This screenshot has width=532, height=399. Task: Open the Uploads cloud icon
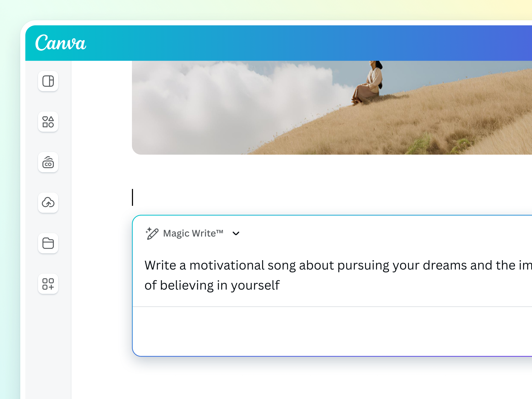pos(48,203)
